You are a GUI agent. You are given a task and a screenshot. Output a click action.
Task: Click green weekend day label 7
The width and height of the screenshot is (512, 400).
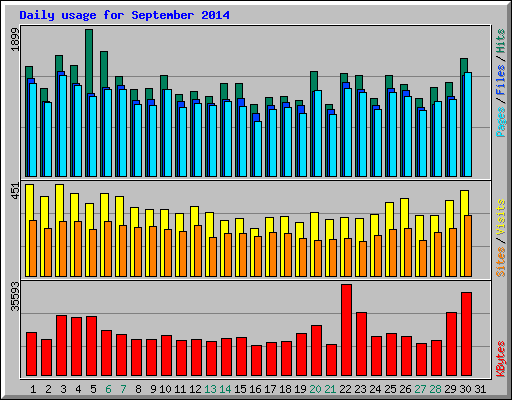tap(123, 389)
